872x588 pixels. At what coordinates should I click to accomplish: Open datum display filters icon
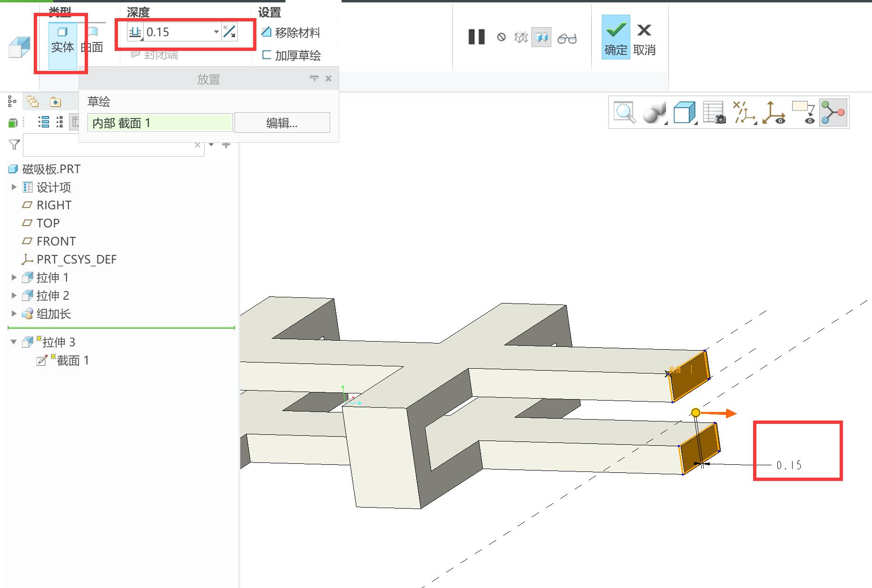tap(744, 113)
